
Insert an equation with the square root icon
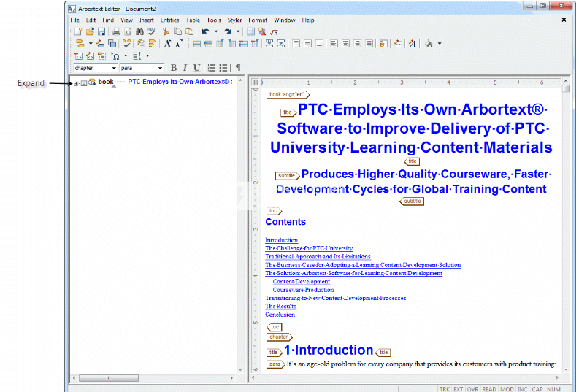274,32
